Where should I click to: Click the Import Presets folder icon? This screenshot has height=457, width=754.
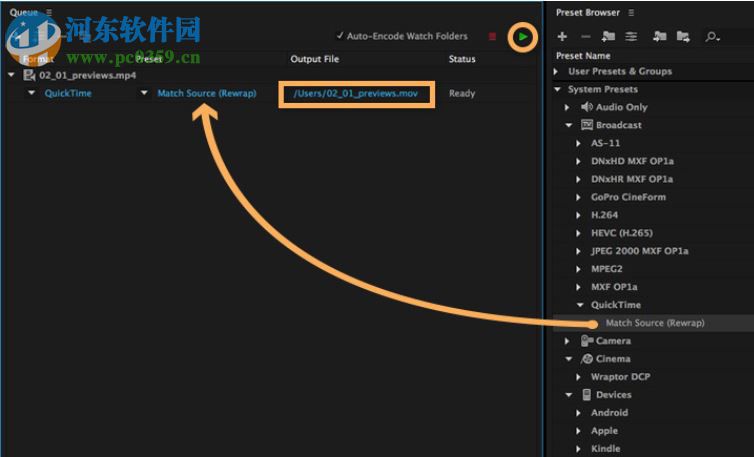pos(660,37)
